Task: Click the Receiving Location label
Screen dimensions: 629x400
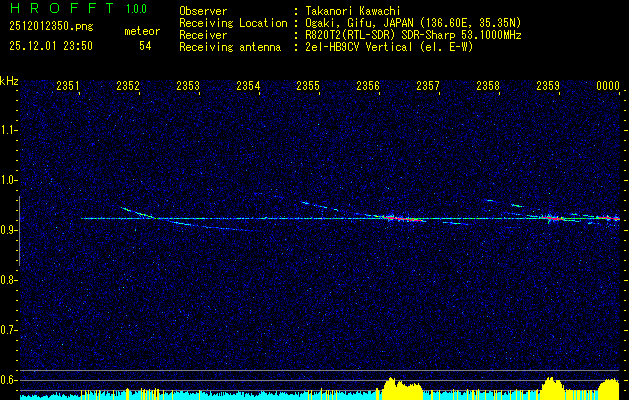Action: point(233,23)
